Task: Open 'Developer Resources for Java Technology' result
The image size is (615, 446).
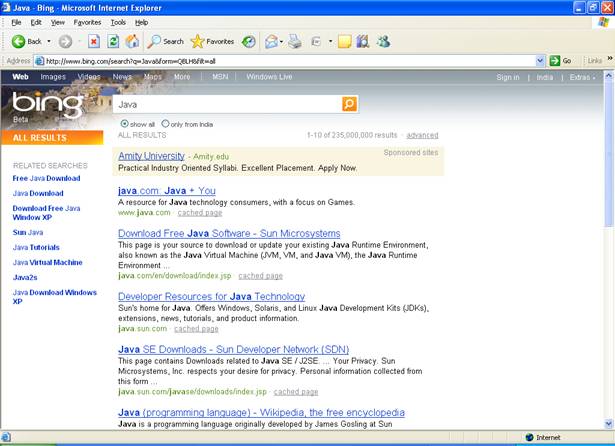Action: 211,297
